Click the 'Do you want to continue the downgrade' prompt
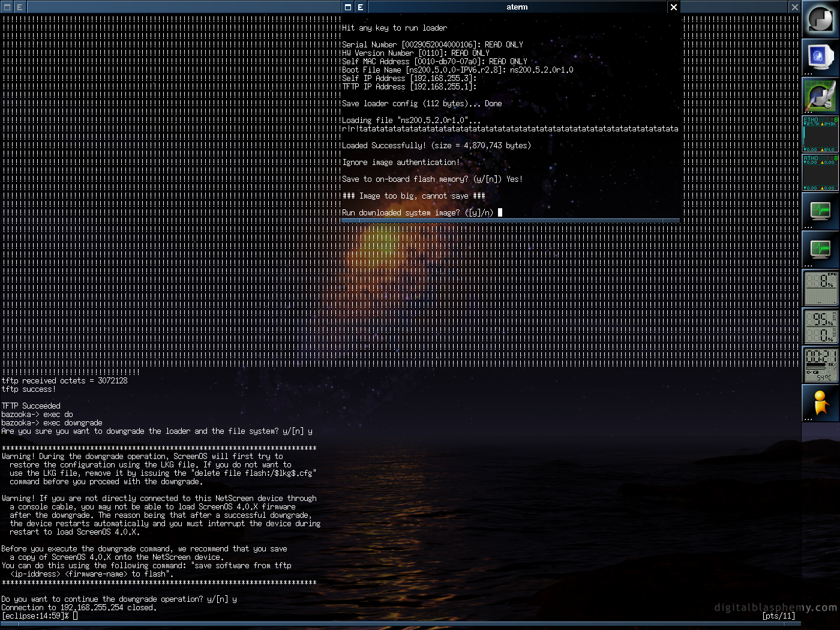Image resolution: width=840 pixels, height=630 pixels. coord(119,599)
